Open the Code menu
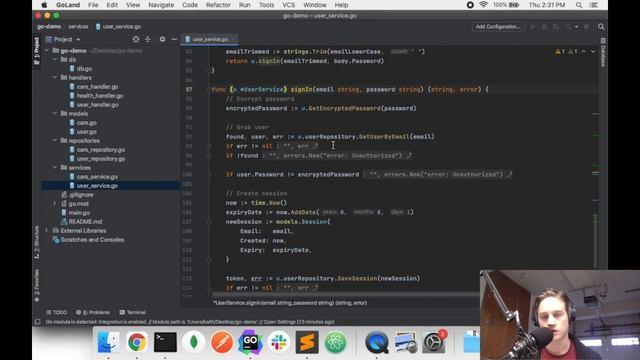Image resolution: width=640 pixels, height=360 pixels. tap(190, 5)
